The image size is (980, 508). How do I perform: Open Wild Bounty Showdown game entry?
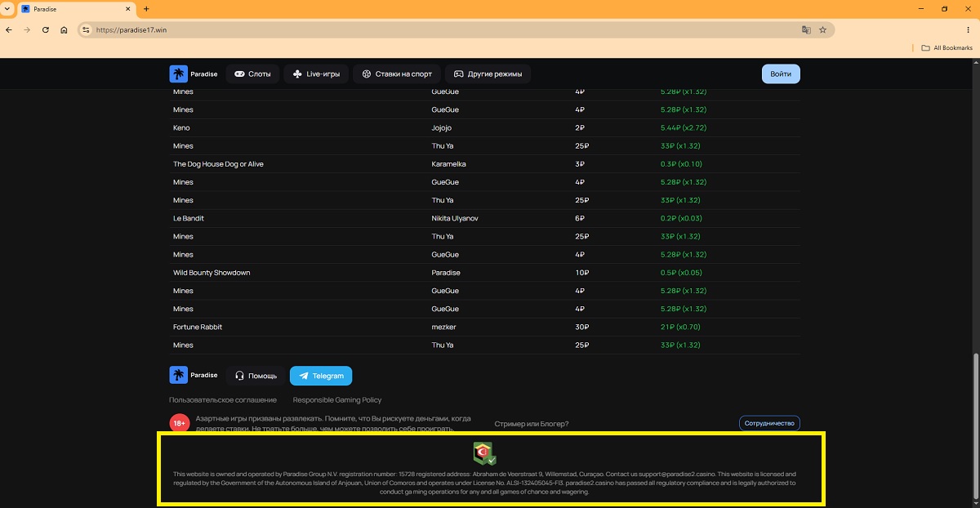[212, 273]
